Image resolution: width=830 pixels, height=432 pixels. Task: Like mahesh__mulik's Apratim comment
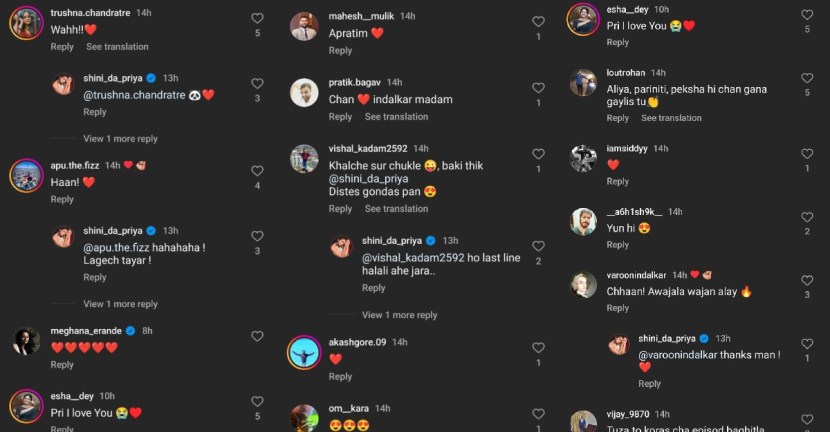[538, 22]
